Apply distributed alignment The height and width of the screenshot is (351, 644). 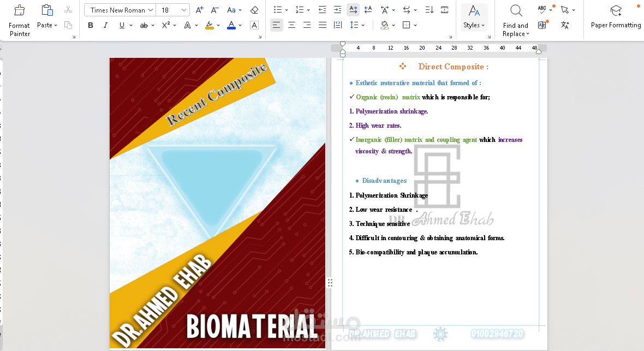click(x=338, y=25)
